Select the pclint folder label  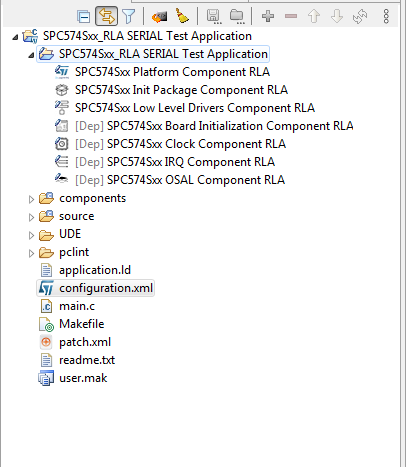tap(74, 252)
